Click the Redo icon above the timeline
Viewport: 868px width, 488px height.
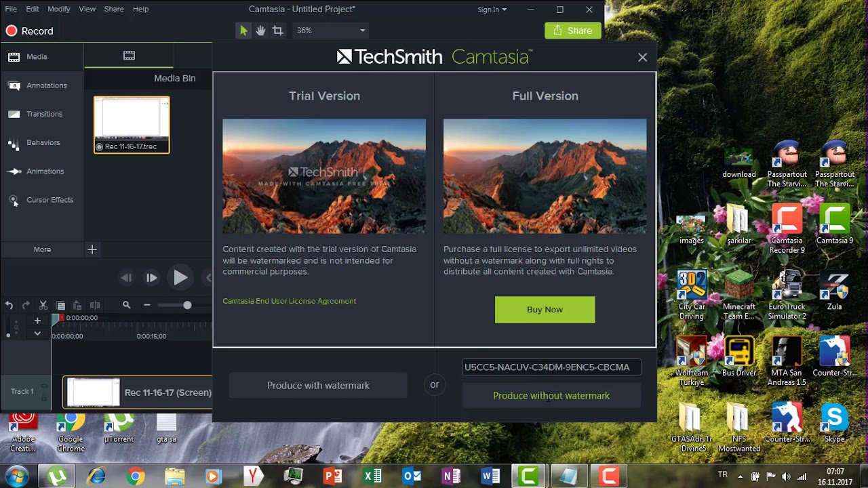26,306
